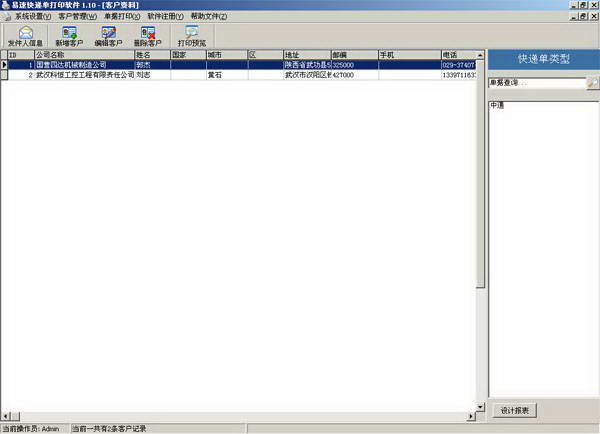
Task: Expand the 软件注册 menu
Action: pos(166,17)
